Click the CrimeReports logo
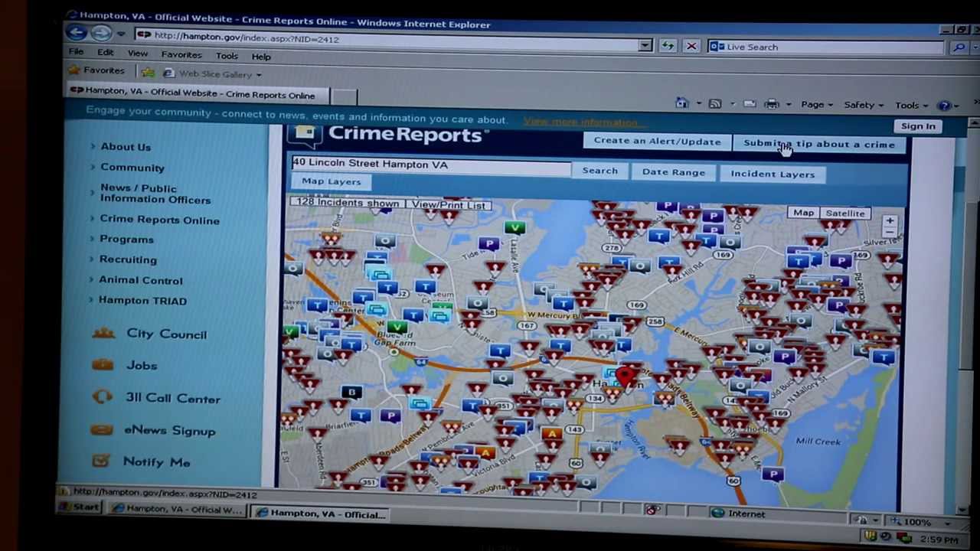This screenshot has width=980, height=551. pyautogui.click(x=388, y=135)
